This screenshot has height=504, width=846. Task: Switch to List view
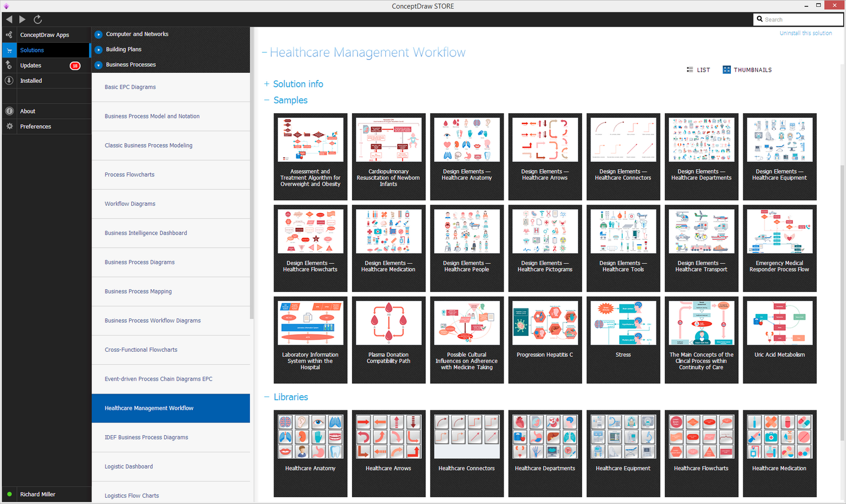click(698, 70)
